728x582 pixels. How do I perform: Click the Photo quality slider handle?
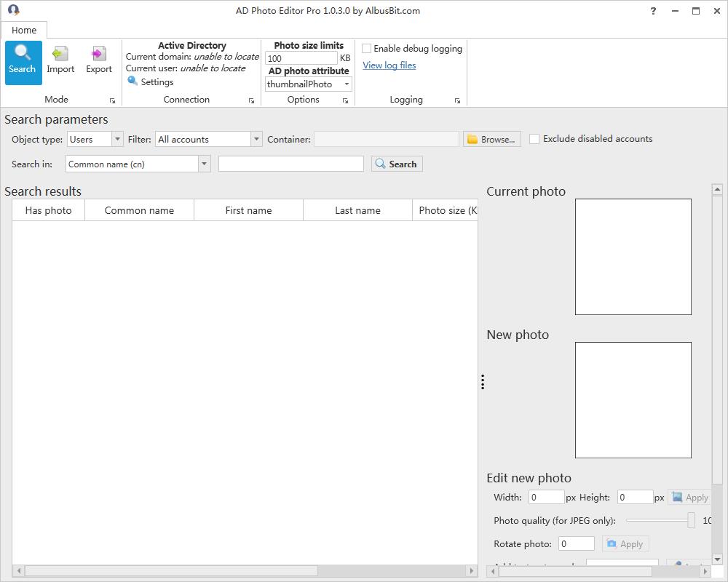[x=691, y=520]
